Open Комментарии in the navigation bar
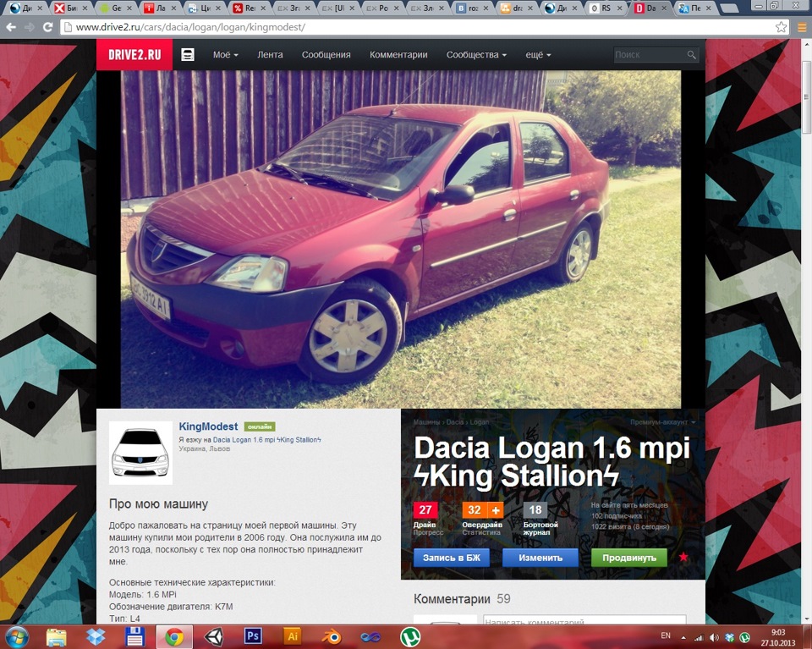 pyautogui.click(x=398, y=54)
